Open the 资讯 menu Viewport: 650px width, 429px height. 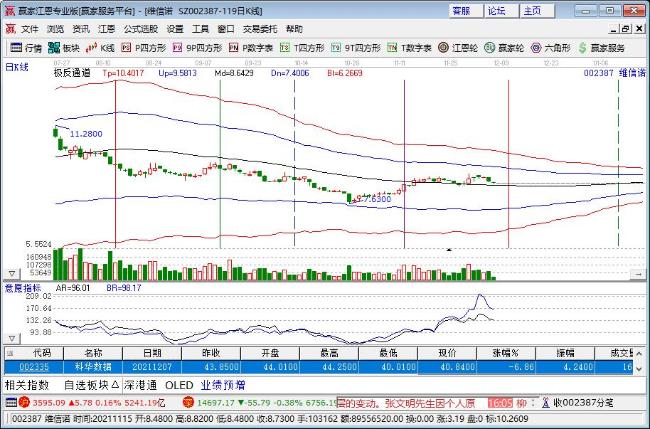pos(81,29)
